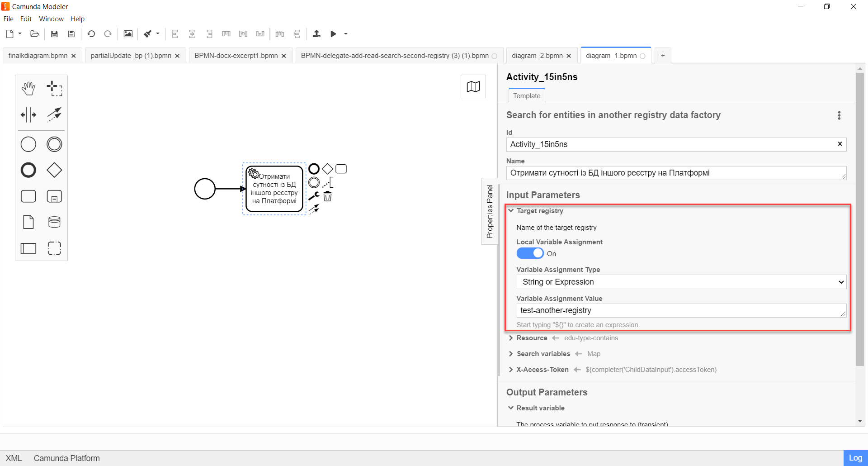Create an end event from palette
868x466 pixels.
28,170
